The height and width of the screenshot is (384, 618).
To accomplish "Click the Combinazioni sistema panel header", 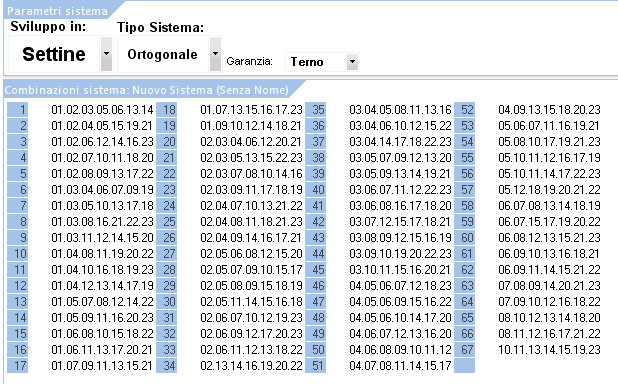I will (x=147, y=90).
